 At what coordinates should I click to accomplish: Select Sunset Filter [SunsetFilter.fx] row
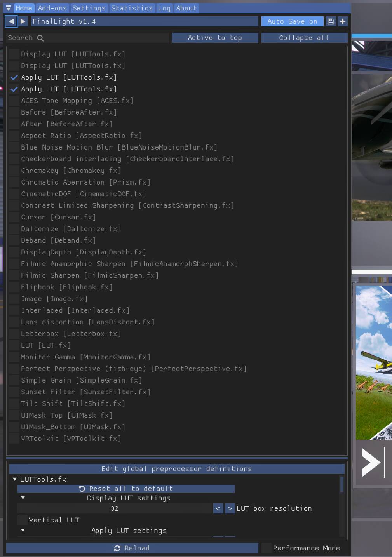(85, 392)
